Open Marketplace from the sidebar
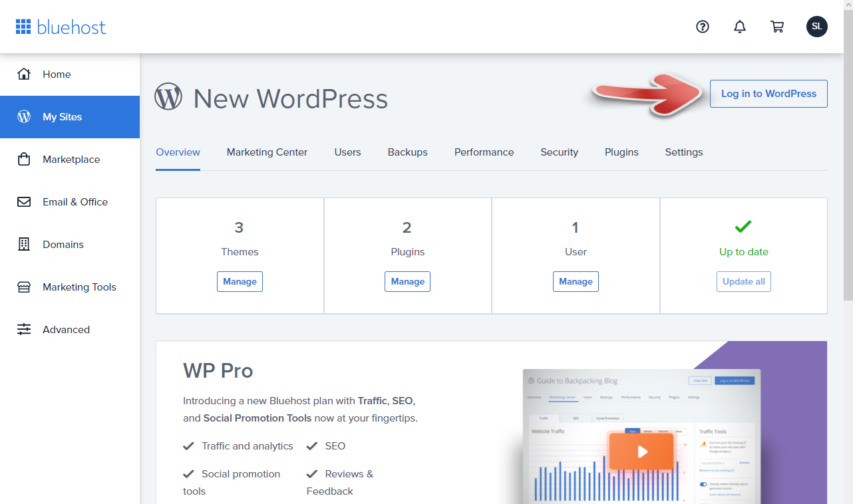The image size is (853, 504). point(70,160)
